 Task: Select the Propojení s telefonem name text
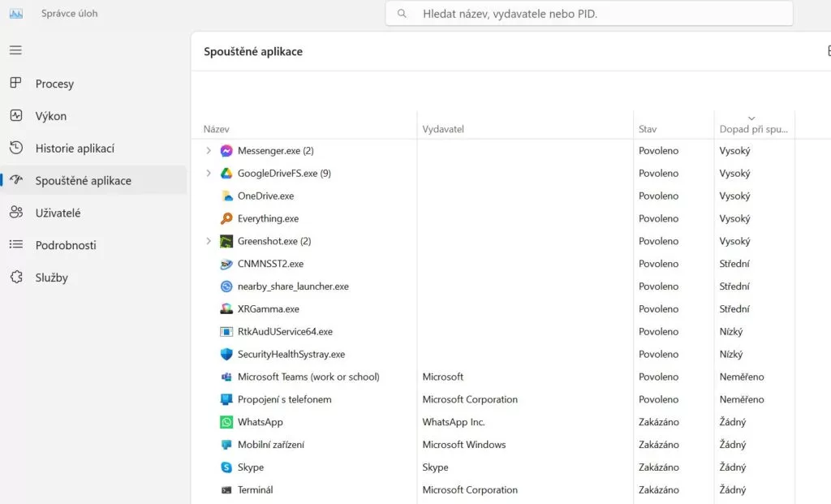pos(285,399)
